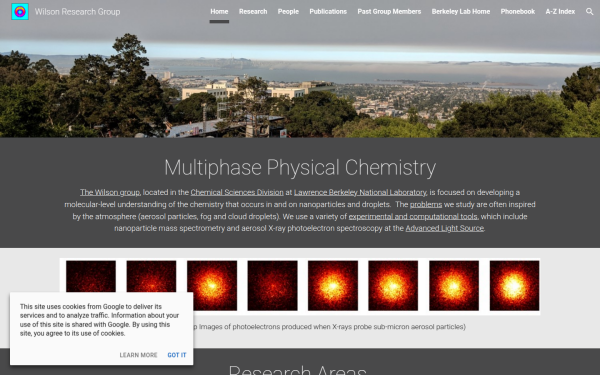Open Chemical Sciences Division link
600x375 pixels.
tap(237, 192)
